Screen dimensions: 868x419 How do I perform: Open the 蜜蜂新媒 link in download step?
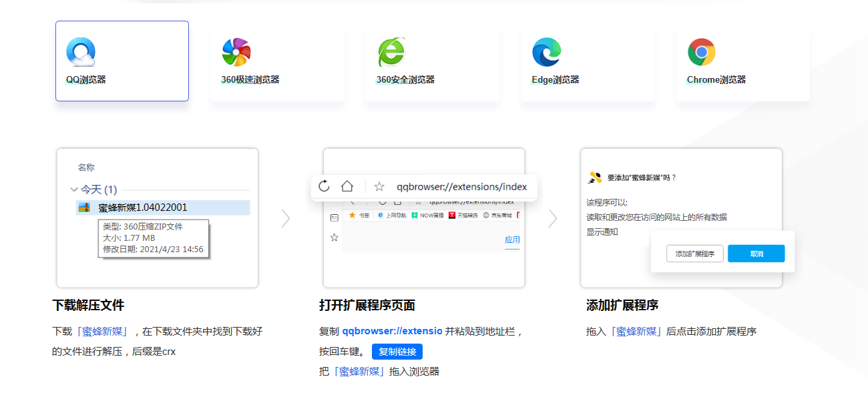point(103,332)
